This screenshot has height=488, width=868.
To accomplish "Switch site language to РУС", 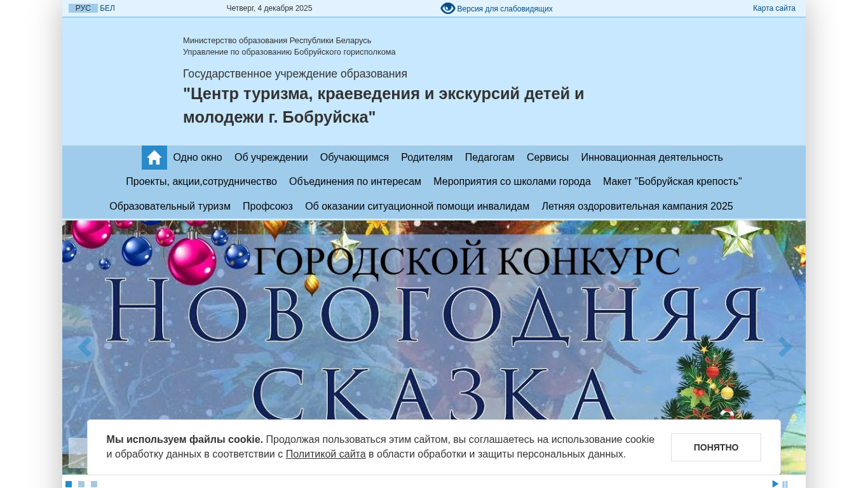I will coord(83,8).
